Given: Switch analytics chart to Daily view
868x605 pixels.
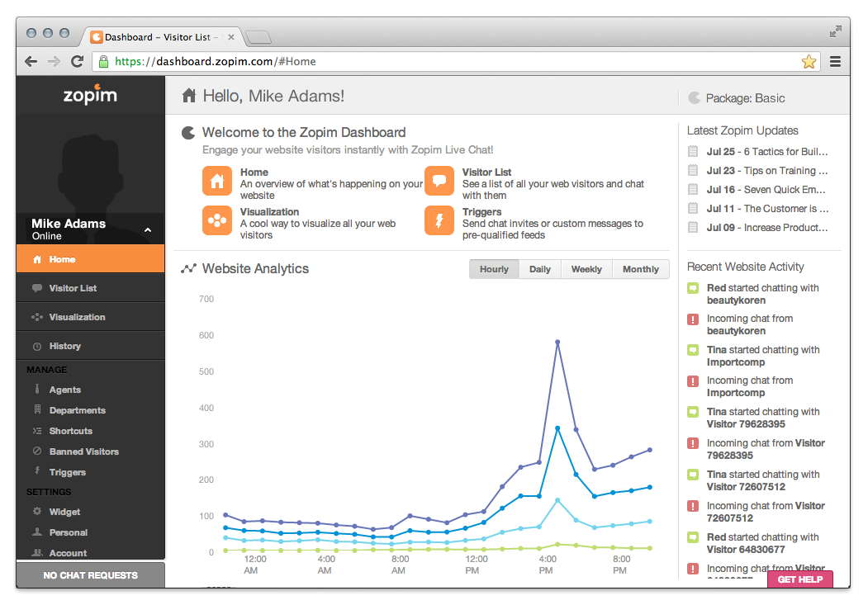Looking at the screenshot, I should [x=540, y=269].
